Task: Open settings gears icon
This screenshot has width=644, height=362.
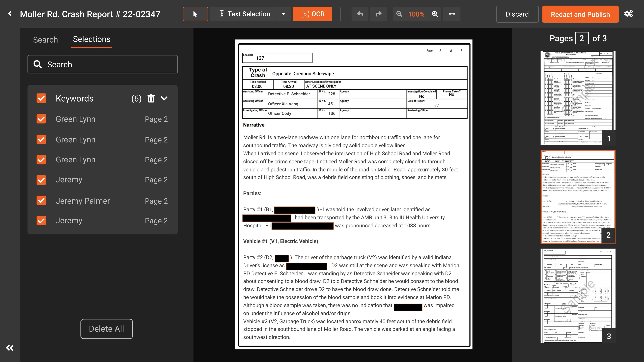Action: 629,14
